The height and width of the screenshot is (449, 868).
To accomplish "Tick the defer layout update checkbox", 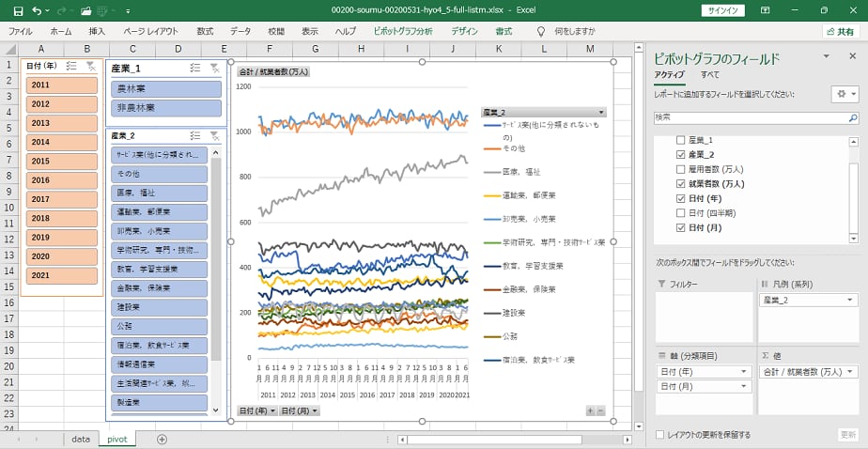I will pyautogui.click(x=660, y=435).
